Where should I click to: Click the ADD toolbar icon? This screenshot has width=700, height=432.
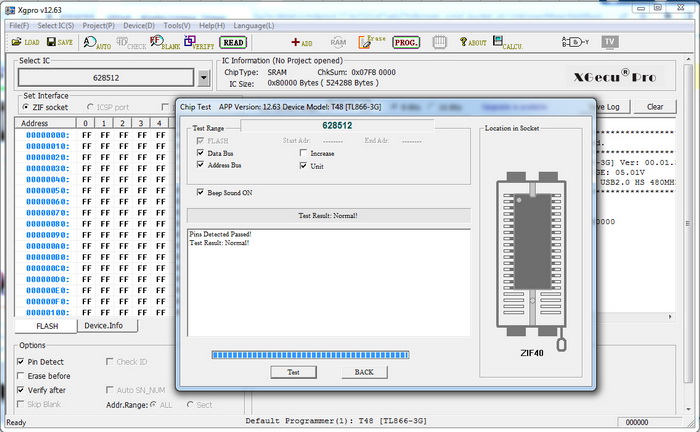(x=302, y=42)
